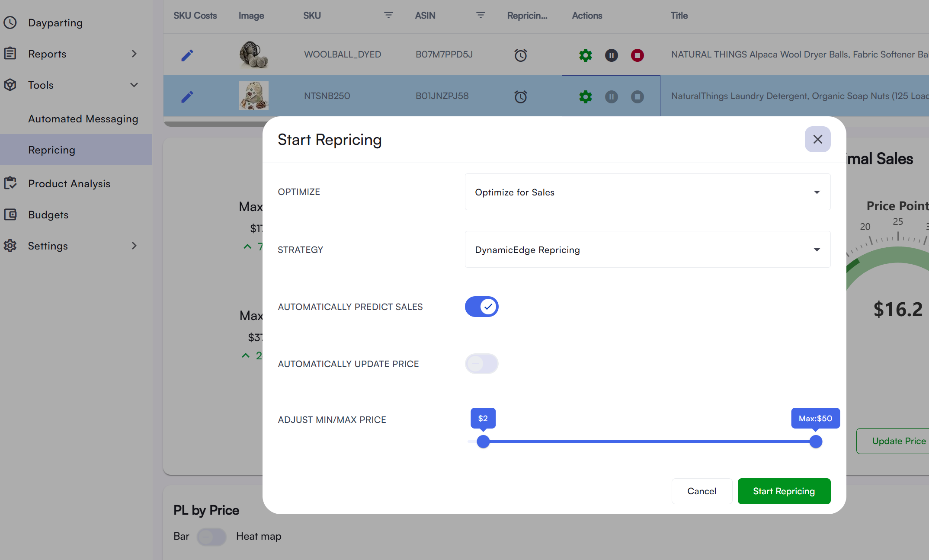This screenshot has height=560, width=929.
Task: Click the green gear icon for WOOLBALL_DYED
Action: pyautogui.click(x=585, y=55)
